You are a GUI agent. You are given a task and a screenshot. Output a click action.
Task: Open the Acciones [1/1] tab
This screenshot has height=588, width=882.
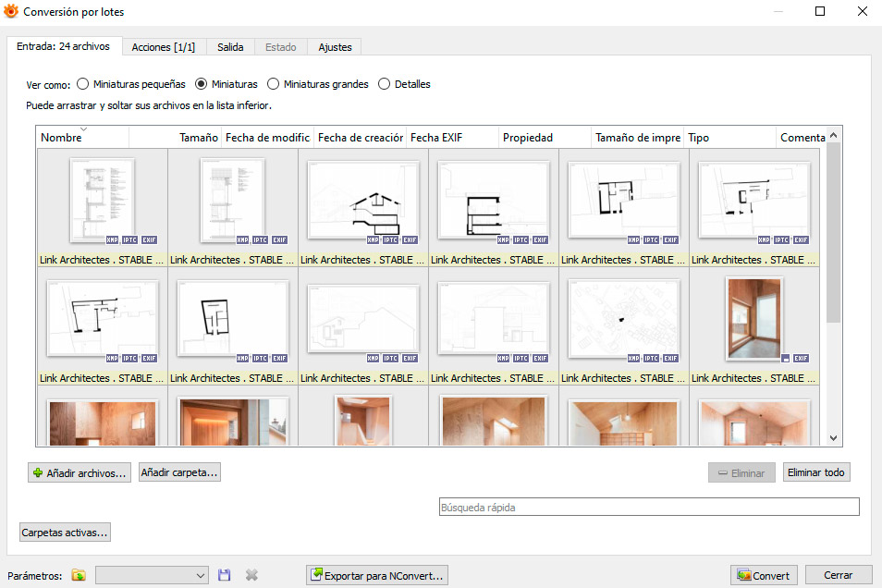pos(163,47)
